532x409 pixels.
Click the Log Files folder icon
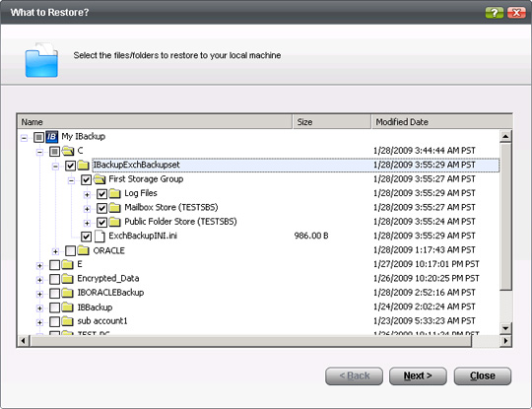click(114, 193)
